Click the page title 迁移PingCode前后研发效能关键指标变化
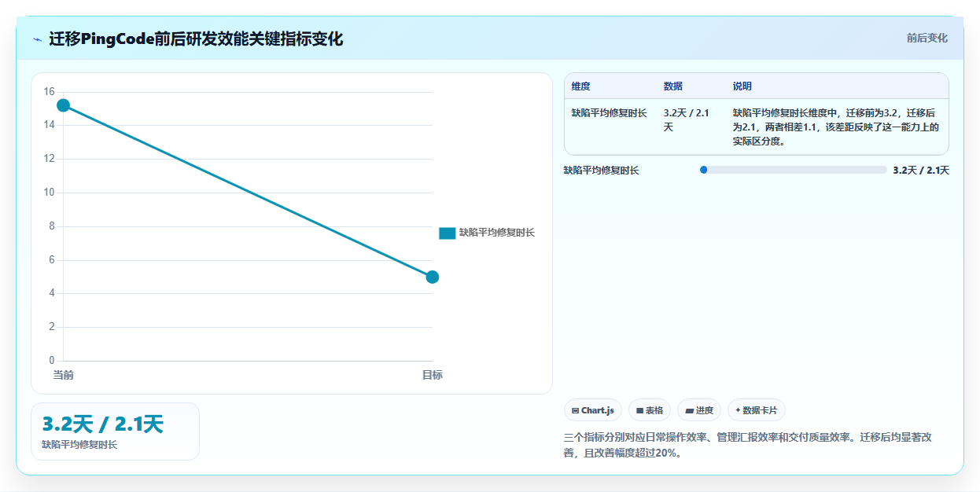Image resolution: width=980 pixels, height=492 pixels. click(196, 39)
